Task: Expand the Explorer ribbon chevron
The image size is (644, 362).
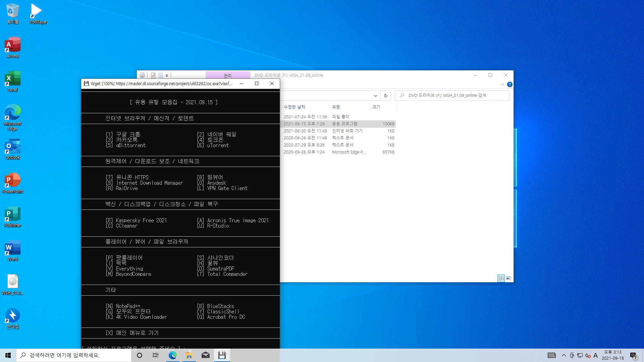Action: pos(502,84)
